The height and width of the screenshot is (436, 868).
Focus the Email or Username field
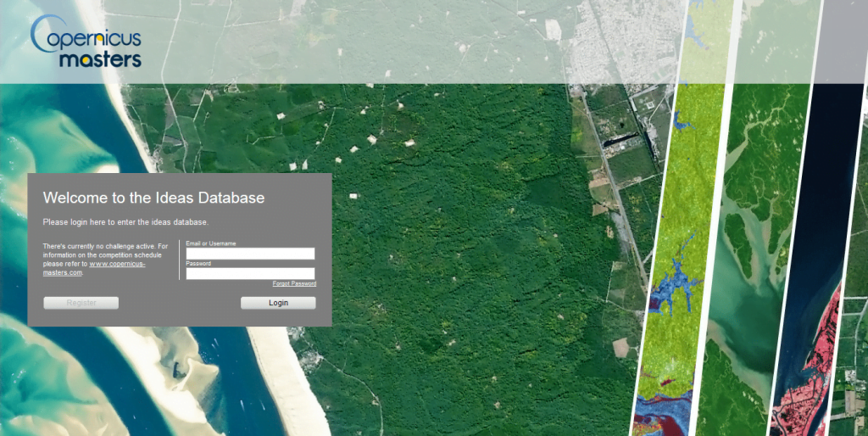tap(250, 254)
